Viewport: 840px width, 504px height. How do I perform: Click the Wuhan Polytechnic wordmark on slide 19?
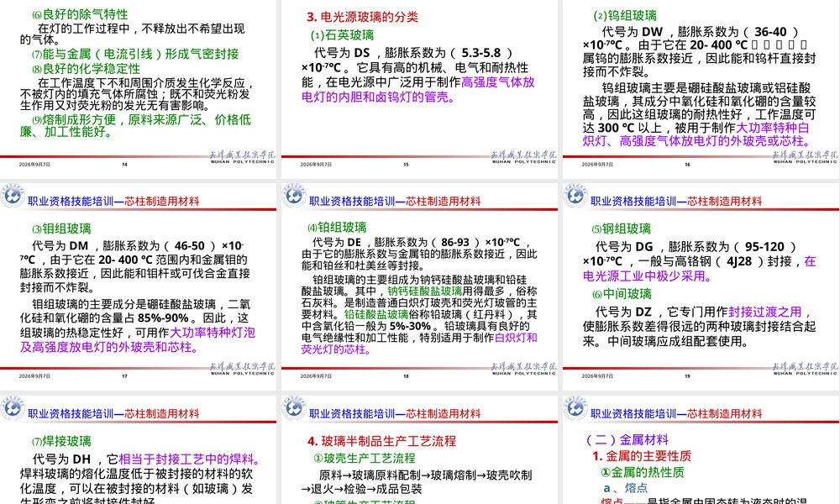pos(806,369)
